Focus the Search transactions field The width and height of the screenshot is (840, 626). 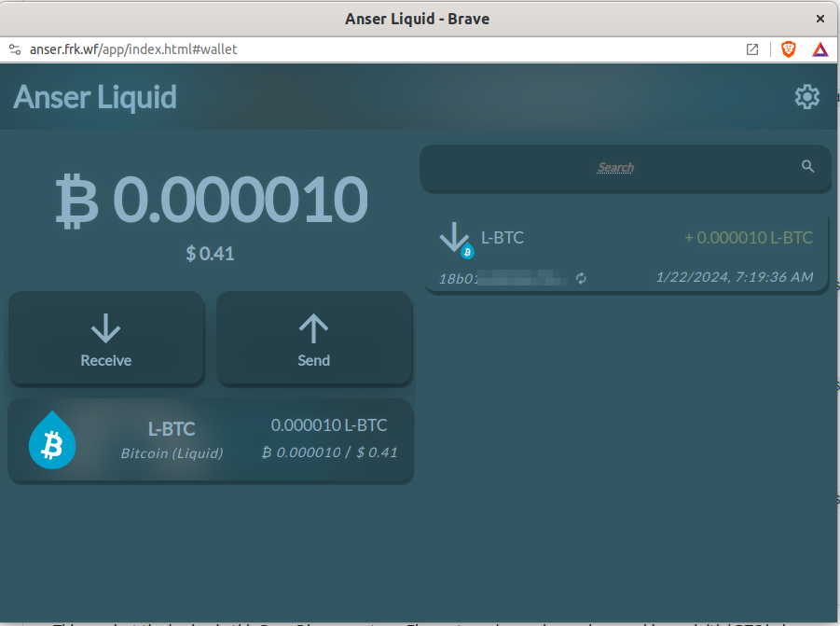pos(615,168)
